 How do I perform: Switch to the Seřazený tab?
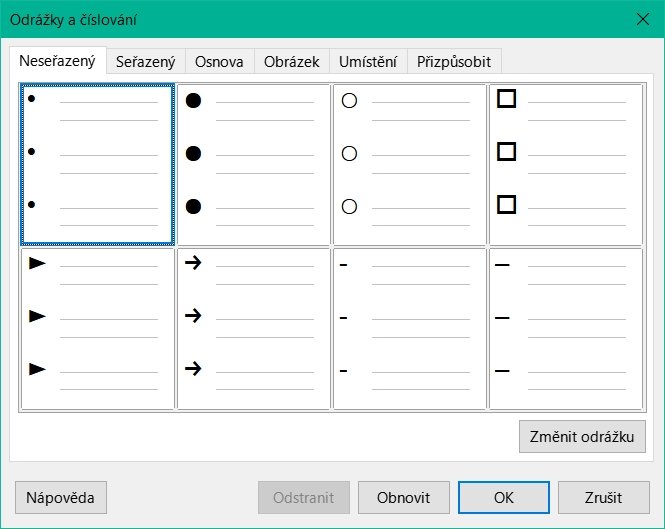(146, 61)
